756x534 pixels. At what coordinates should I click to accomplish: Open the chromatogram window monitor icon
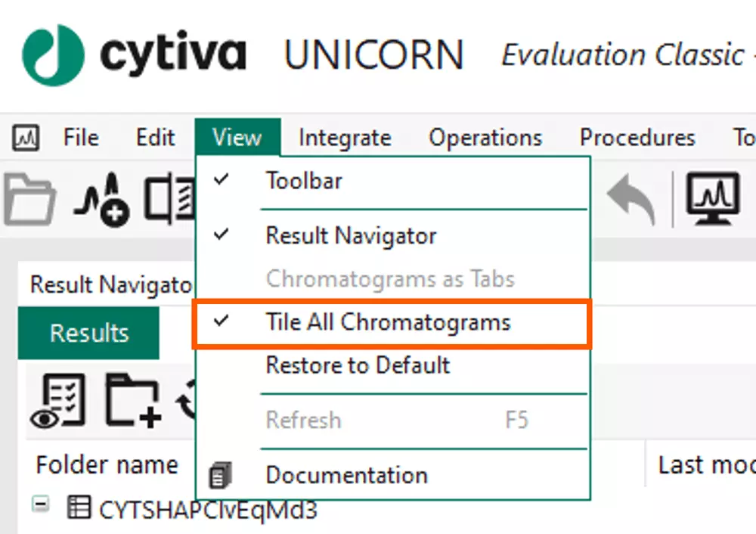(x=711, y=198)
